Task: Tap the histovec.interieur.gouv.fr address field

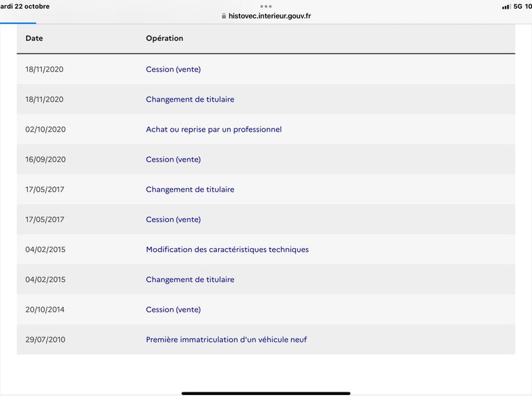Action: click(266, 16)
